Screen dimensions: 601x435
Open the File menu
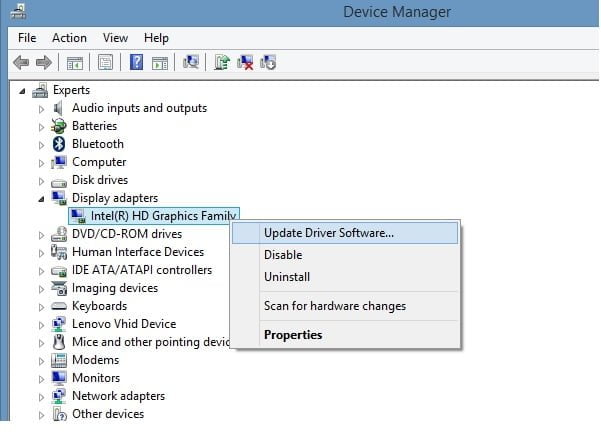coord(27,38)
